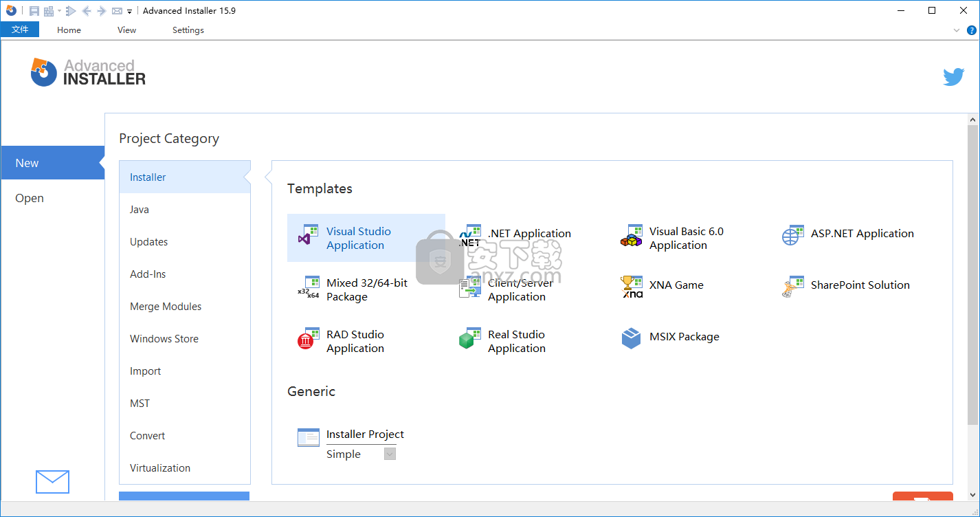Open the Customize Quick Access Toolbar dropdown
This screenshot has width=980, height=517.
tap(130, 12)
